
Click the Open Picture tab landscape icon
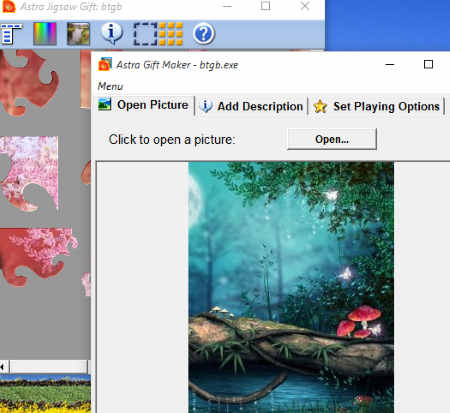coord(105,104)
